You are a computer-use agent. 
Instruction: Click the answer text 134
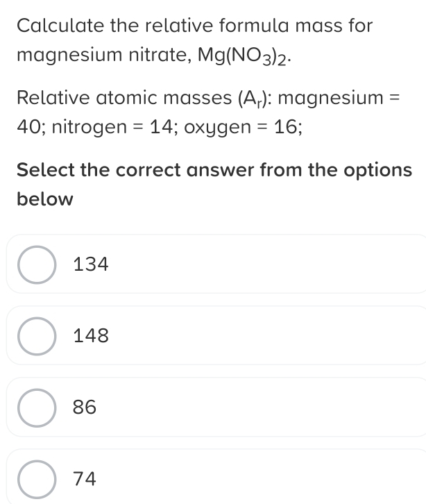[91, 264]
